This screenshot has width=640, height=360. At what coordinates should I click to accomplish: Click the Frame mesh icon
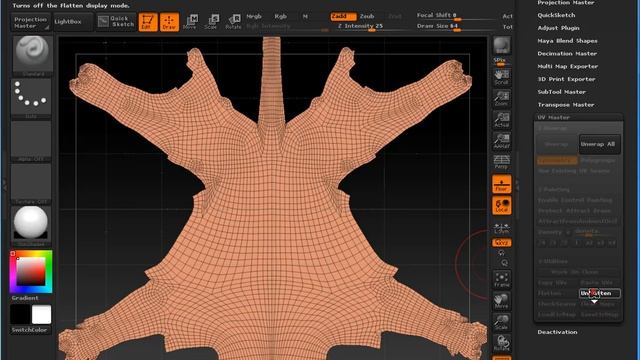[x=502, y=280]
